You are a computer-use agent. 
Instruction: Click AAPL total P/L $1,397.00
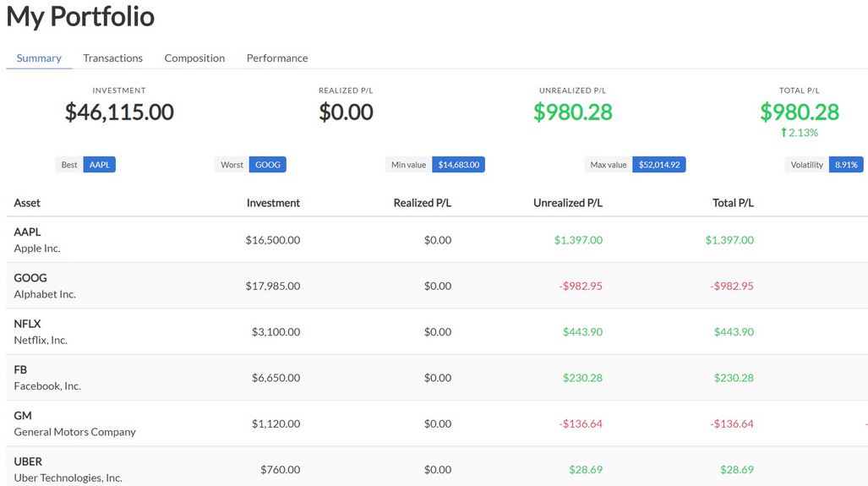(729, 240)
